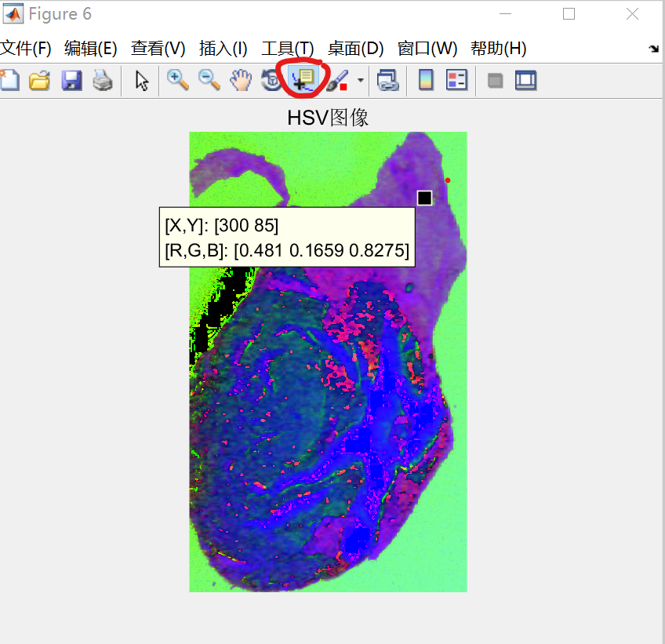
Task: Toggle hide plot tools
Action: point(495,79)
